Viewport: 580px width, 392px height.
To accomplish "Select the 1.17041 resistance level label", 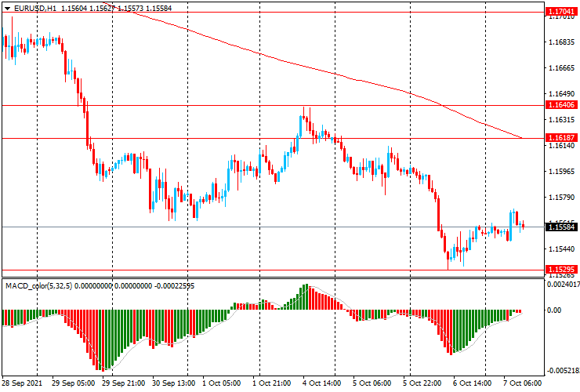I will [x=561, y=12].
